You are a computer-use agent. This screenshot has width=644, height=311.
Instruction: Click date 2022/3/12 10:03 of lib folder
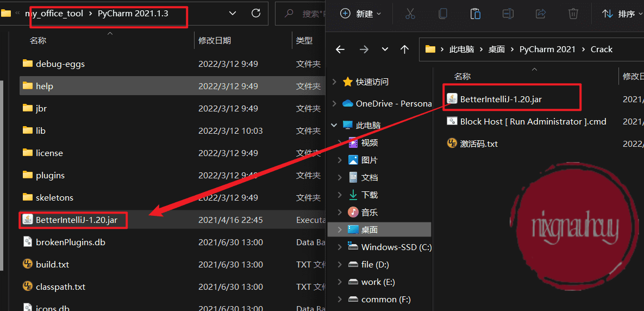[230, 130]
